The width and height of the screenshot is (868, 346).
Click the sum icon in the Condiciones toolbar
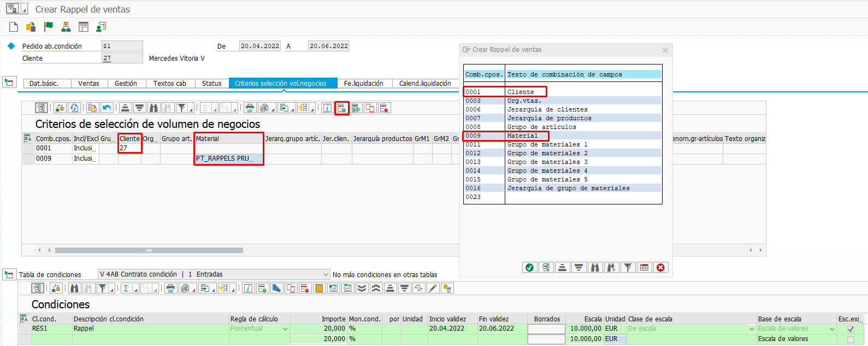(126, 288)
